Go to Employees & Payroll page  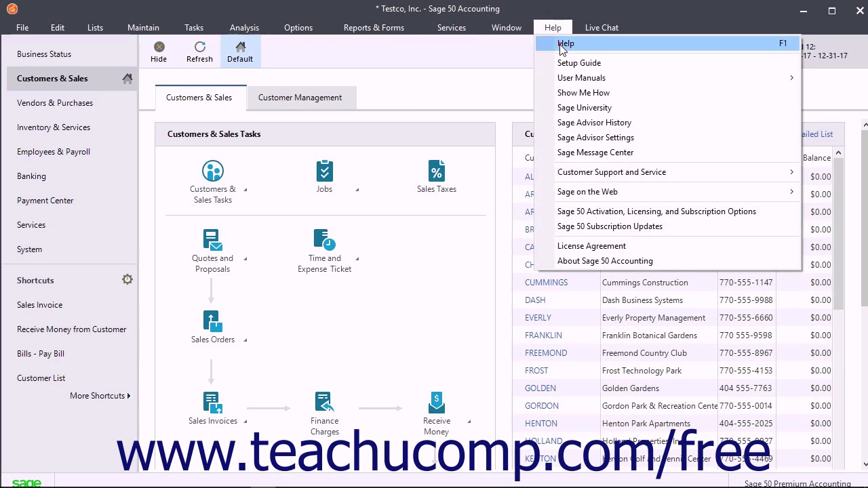point(54,152)
